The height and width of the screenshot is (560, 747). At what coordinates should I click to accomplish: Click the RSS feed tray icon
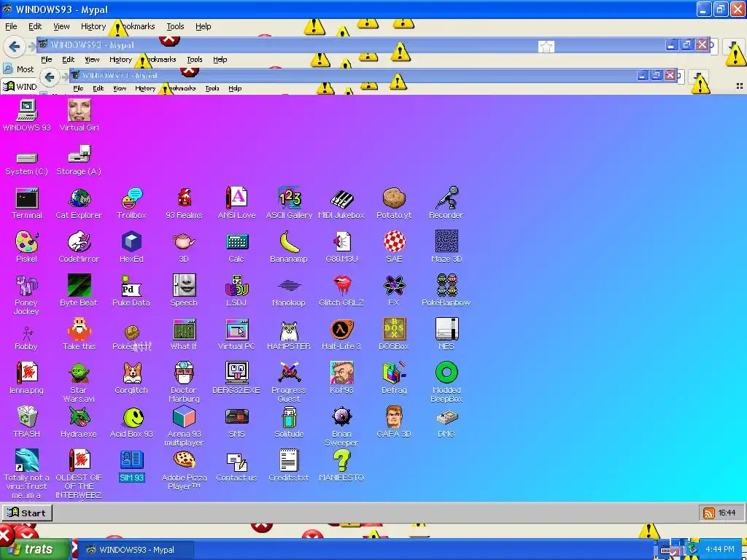click(x=709, y=513)
